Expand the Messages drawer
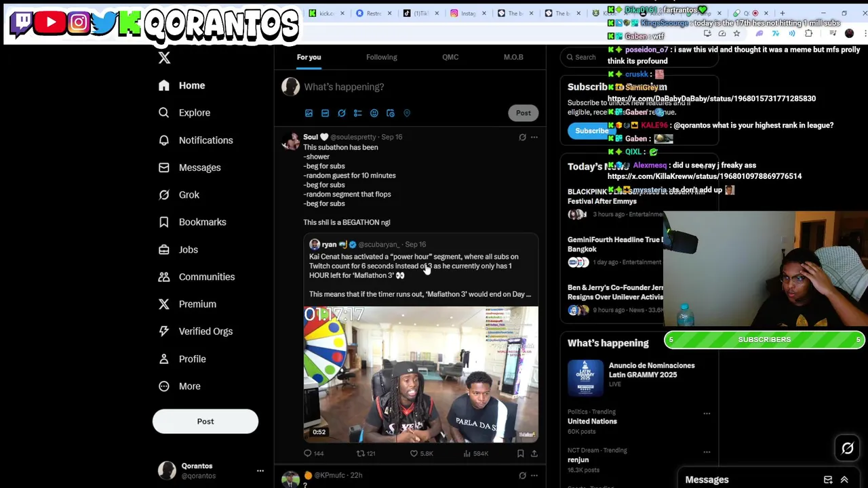The image size is (868, 488). pyautogui.click(x=844, y=480)
